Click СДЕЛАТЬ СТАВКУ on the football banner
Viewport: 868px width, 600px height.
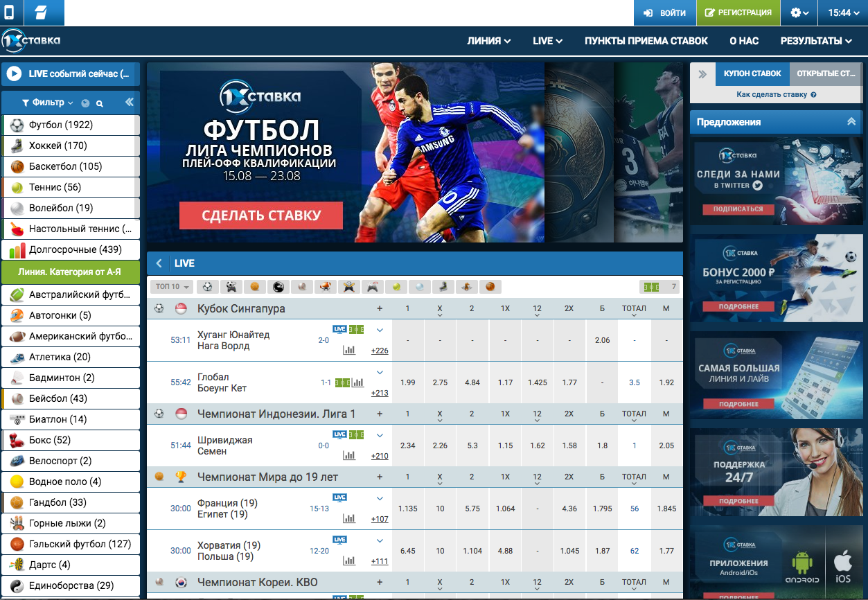[261, 215]
